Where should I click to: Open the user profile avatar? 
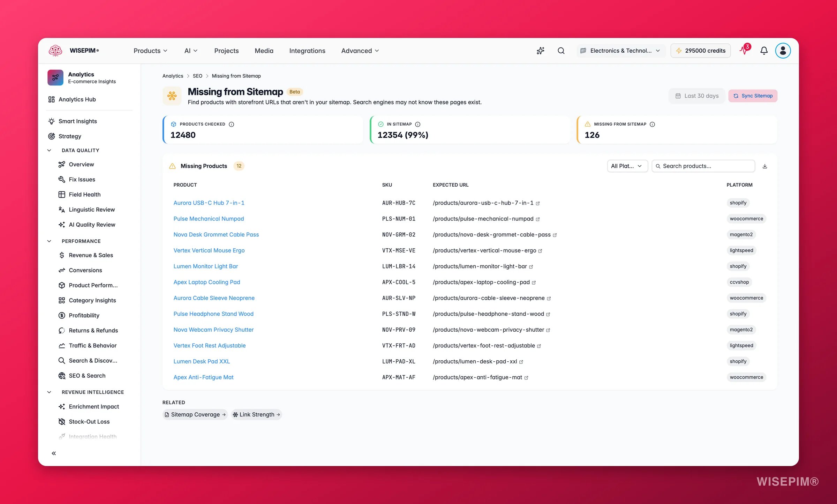click(783, 51)
